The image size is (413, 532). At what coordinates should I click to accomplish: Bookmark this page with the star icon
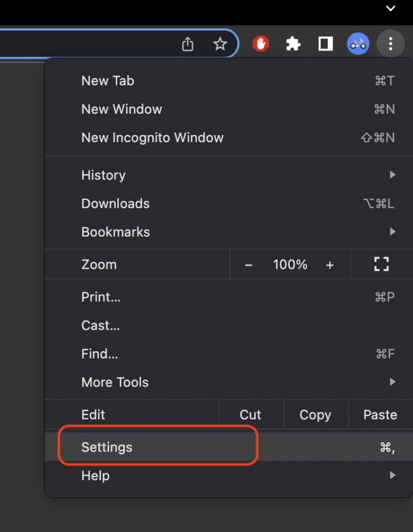tap(220, 44)
